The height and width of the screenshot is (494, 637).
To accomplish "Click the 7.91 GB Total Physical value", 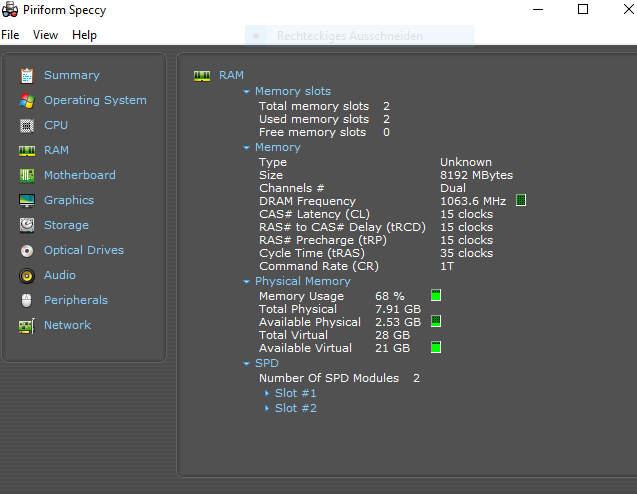I will (x=398, y=309).
